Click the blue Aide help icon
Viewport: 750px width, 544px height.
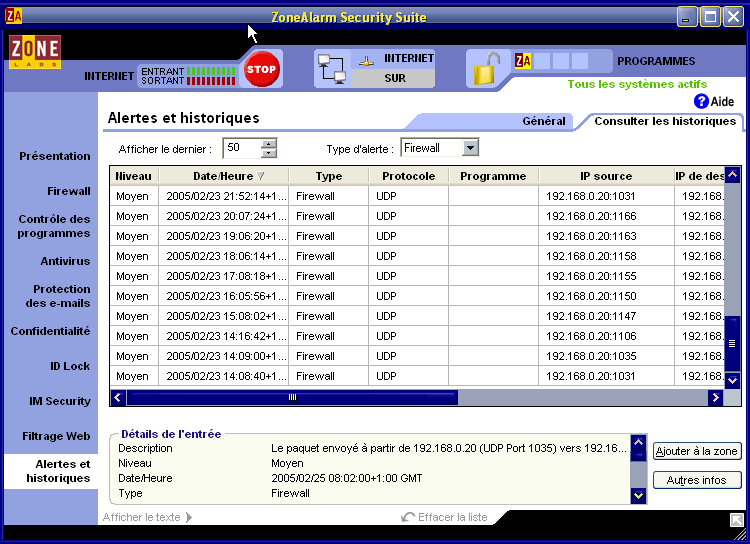701,101
